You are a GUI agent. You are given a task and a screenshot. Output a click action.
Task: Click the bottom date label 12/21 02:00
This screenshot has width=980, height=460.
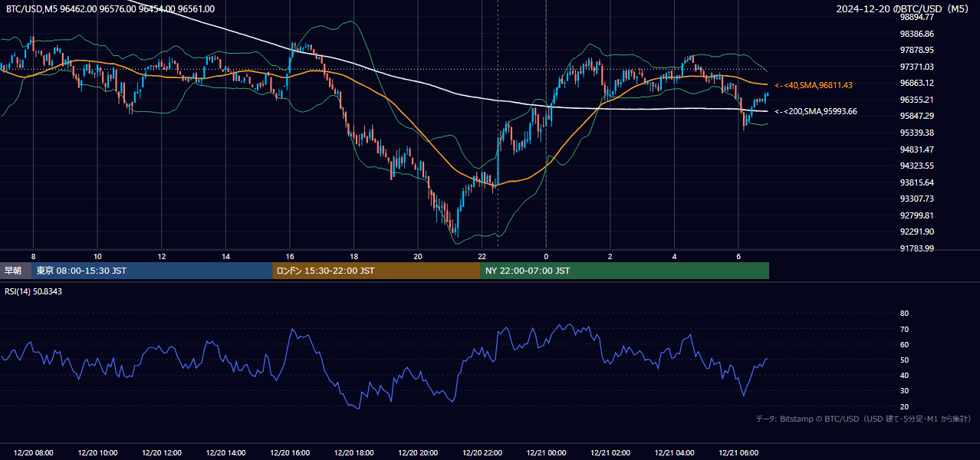point(610,453)
